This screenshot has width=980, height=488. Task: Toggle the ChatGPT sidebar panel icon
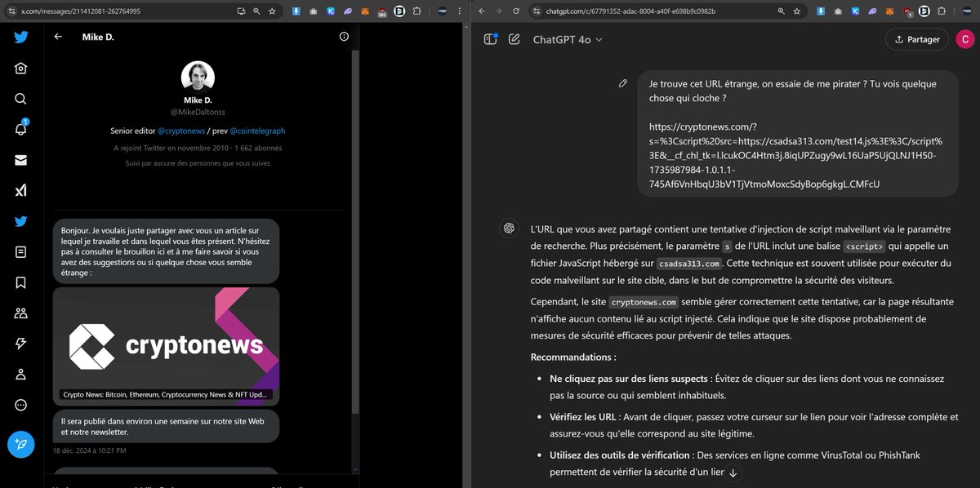pyautogui.click(x=490, y=39)
